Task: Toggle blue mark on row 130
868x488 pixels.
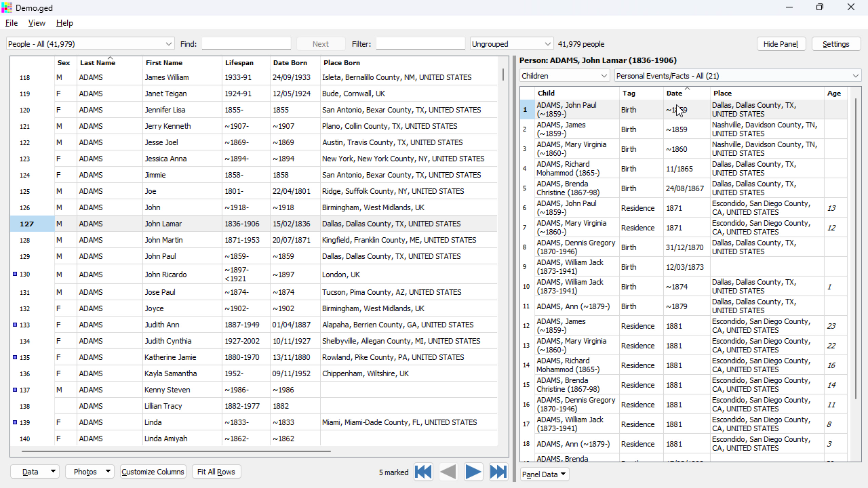Action: (x=15, y=274)
